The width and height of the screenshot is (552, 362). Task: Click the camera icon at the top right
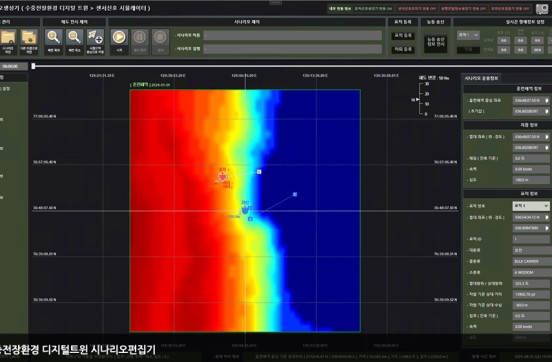point(542,9)
